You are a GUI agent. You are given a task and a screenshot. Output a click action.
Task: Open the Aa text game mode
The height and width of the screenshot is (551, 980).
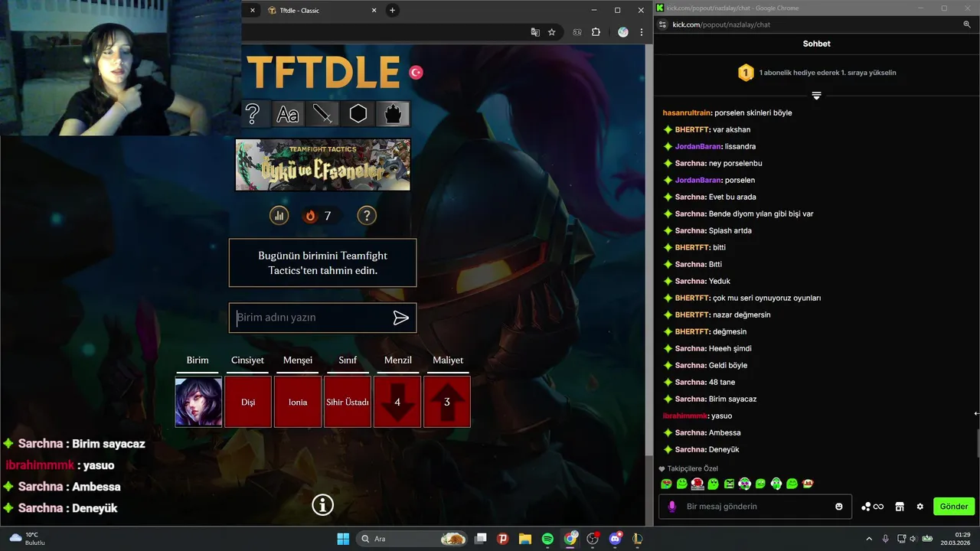coord(288,114)
